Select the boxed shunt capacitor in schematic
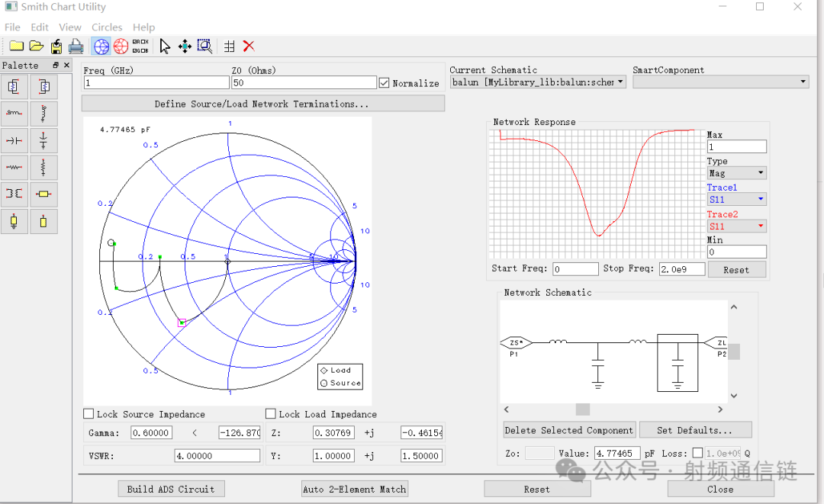The width and height of the screenshot is (824, 504). 678,363
